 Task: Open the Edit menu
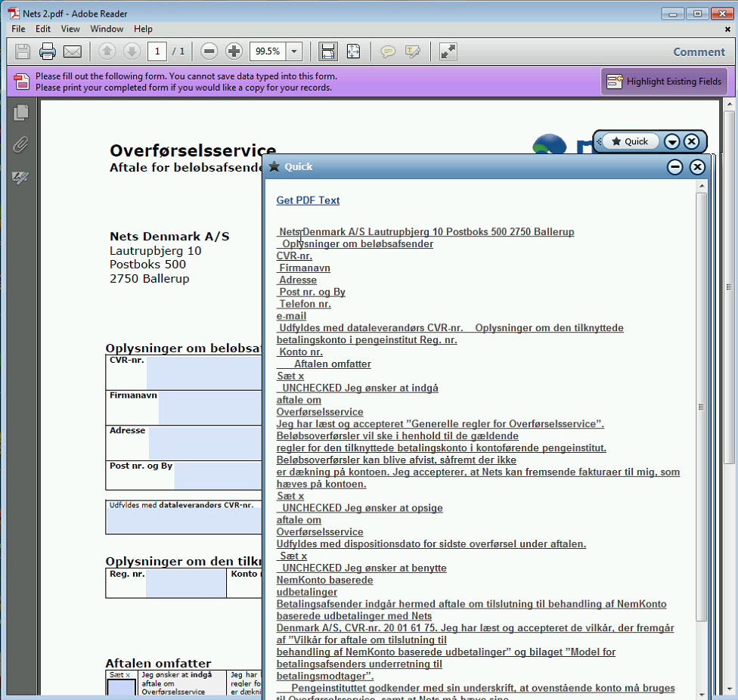43,29
